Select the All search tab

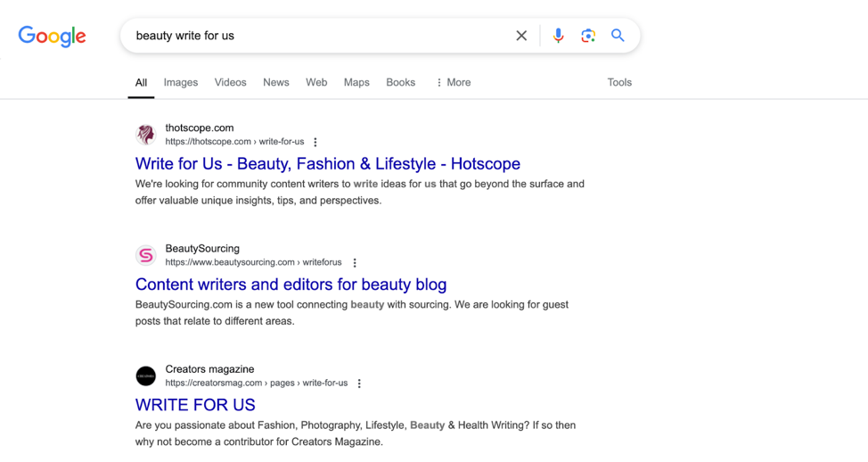(141, 83)
